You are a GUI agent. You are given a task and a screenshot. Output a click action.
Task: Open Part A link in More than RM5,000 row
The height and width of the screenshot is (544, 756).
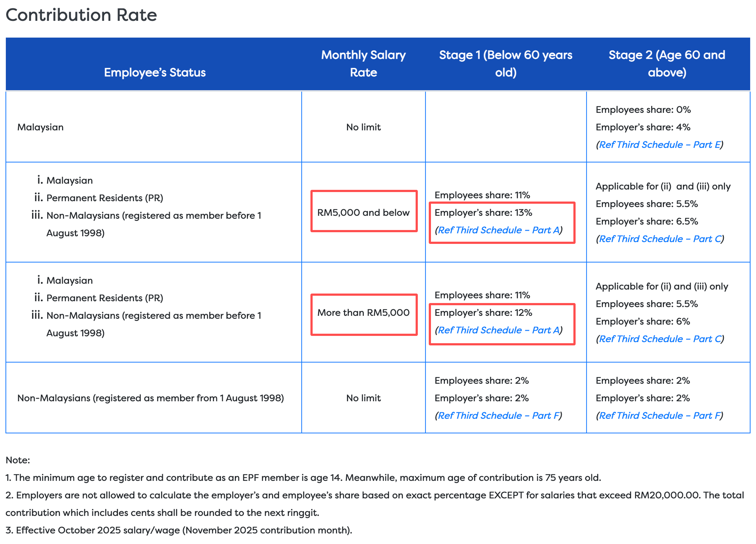pyautogui.click(x=498, y=330)
